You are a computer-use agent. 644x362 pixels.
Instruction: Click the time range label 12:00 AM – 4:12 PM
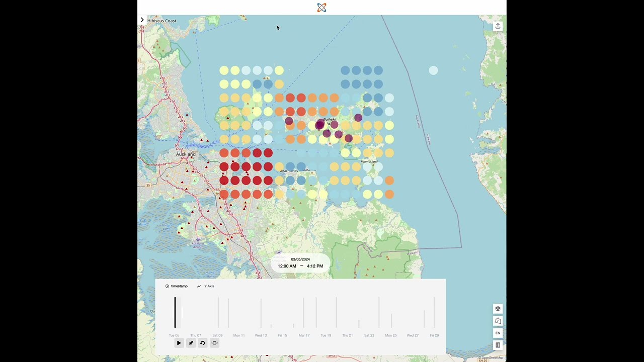pos(300,266)
